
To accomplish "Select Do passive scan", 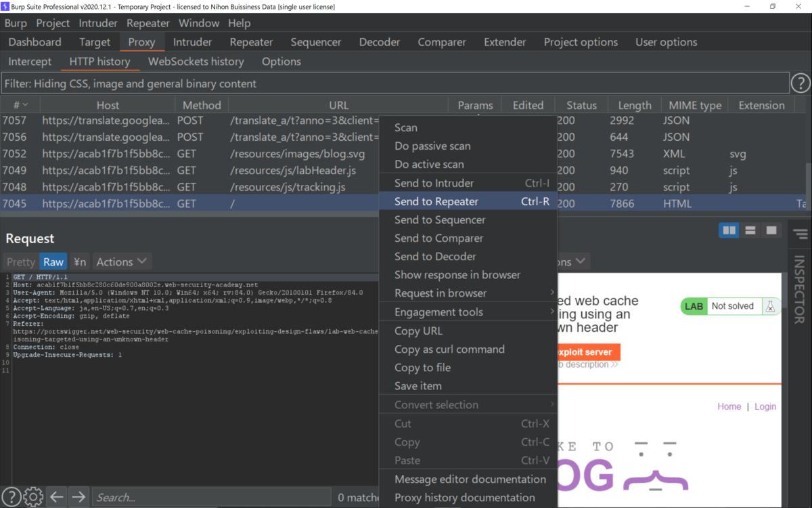I will [468, 146].
